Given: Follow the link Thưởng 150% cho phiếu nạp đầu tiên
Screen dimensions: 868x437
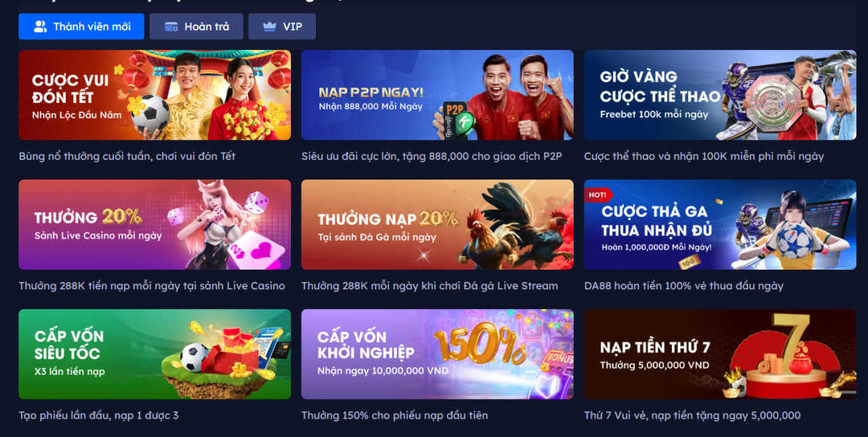Looking at the screenshot, I should tap(395, 415).
